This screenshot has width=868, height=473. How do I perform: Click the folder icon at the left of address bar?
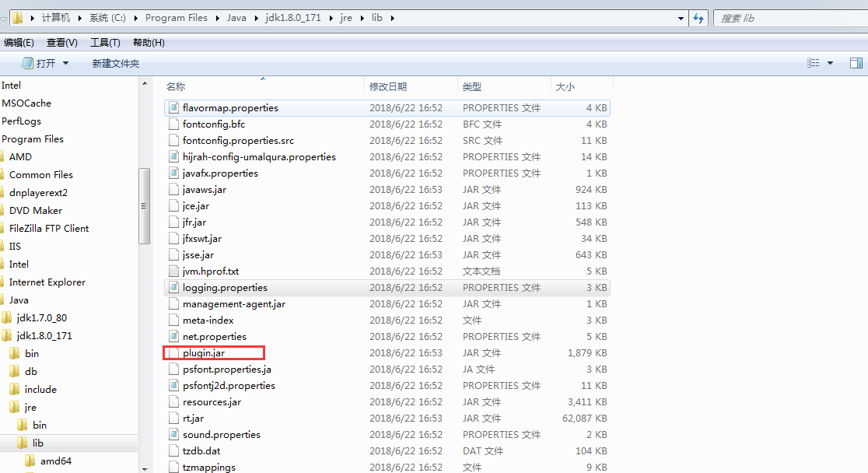17,17
